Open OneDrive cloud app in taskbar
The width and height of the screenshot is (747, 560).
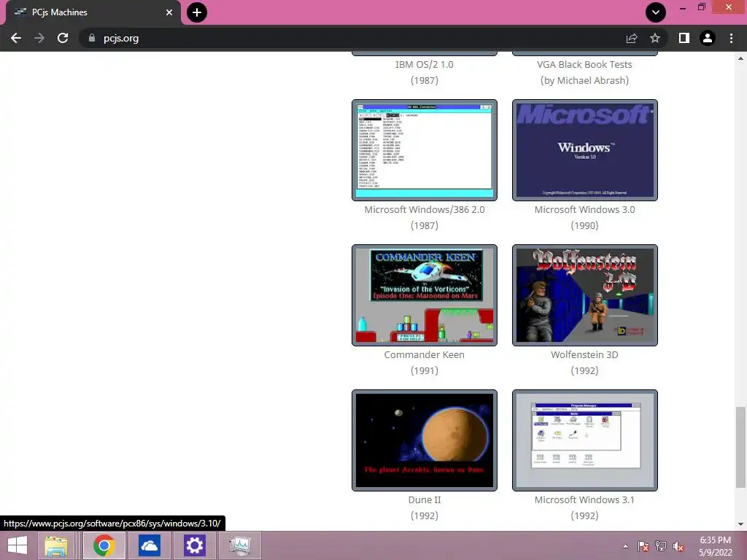click(x=149, y=545)
